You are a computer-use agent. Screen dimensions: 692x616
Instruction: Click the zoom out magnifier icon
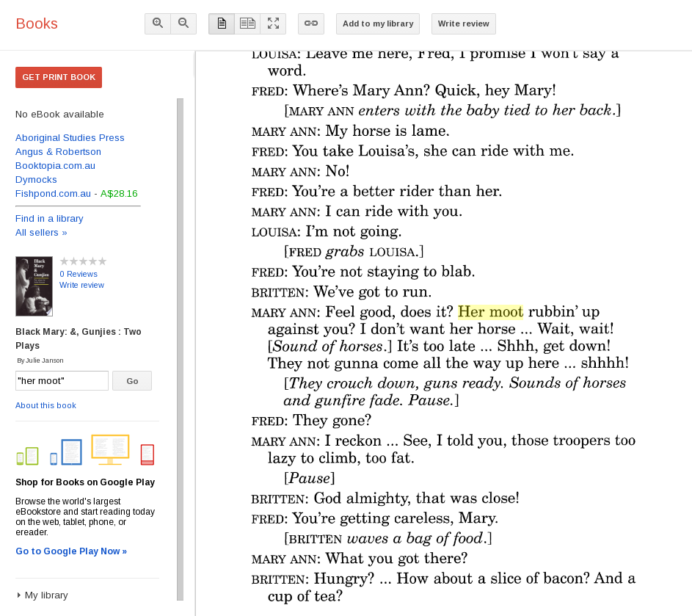(183, 23)
